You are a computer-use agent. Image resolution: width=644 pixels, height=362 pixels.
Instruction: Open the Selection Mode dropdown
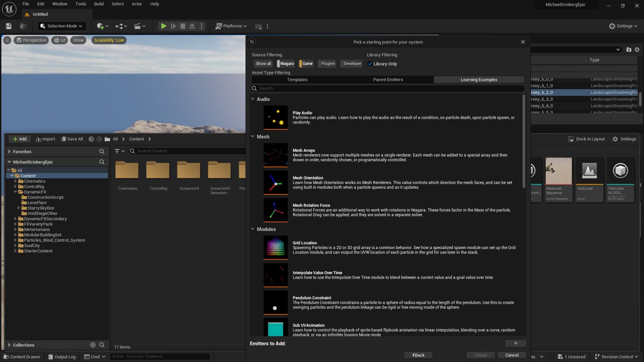[62, 26]
